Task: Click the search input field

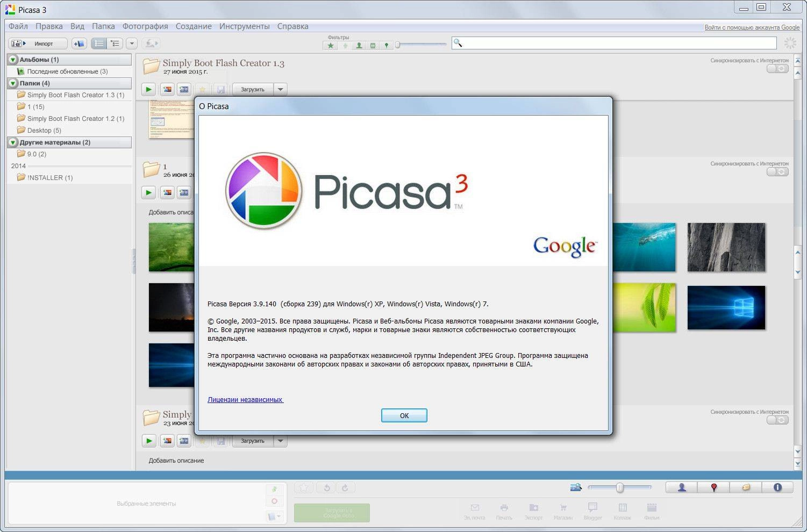Action: pyautogui.click(x=615, y=43)
